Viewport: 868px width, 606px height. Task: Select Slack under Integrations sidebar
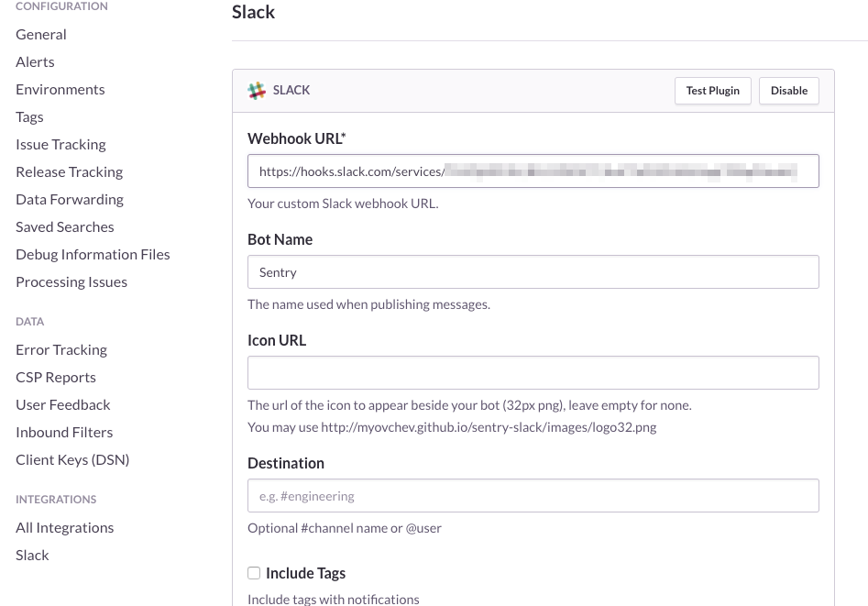coord(32,555)
